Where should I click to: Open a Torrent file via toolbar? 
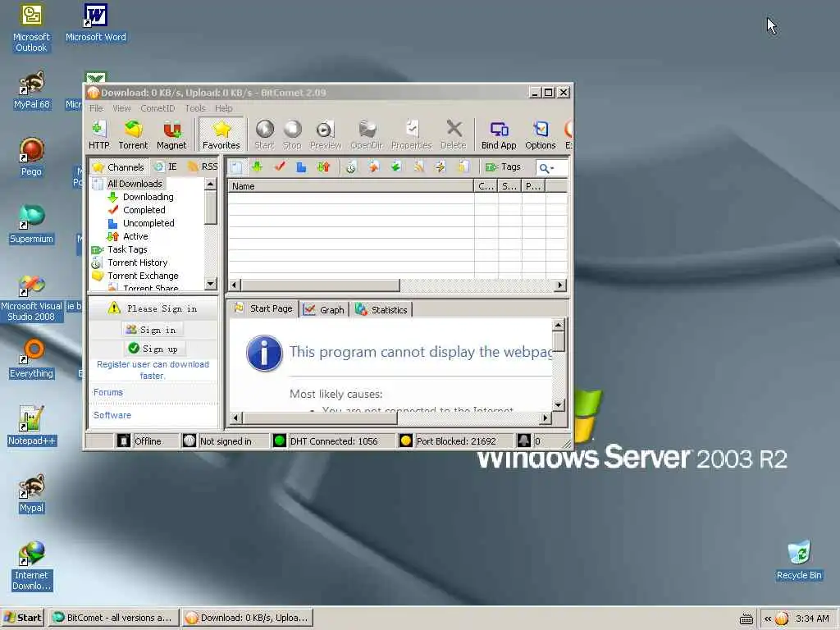click(133, 135)
